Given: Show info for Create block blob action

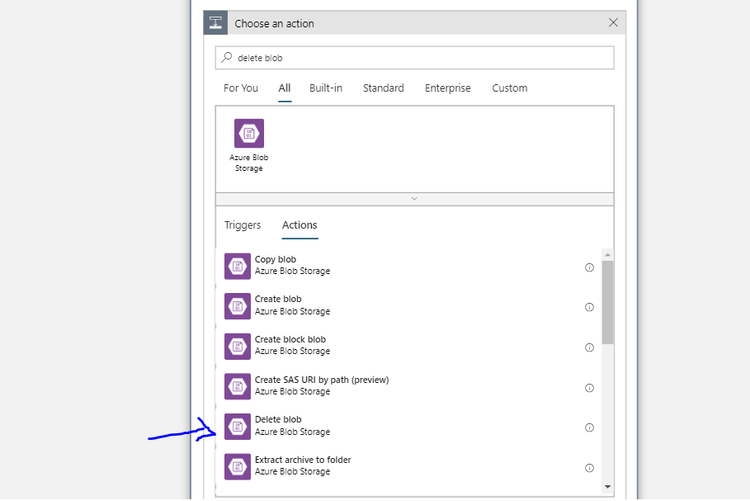Looking at the screenshot, I should pos(589,347).
